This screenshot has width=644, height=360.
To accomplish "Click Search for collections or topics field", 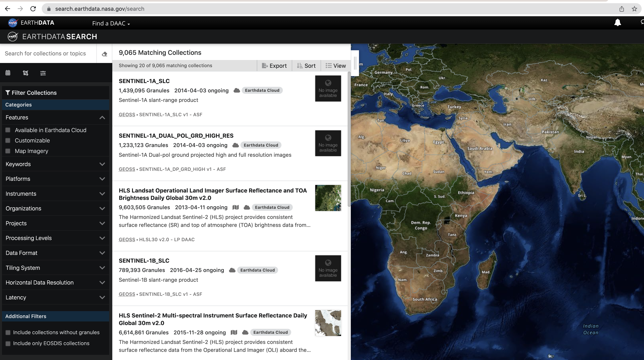I will click(48, 53).
